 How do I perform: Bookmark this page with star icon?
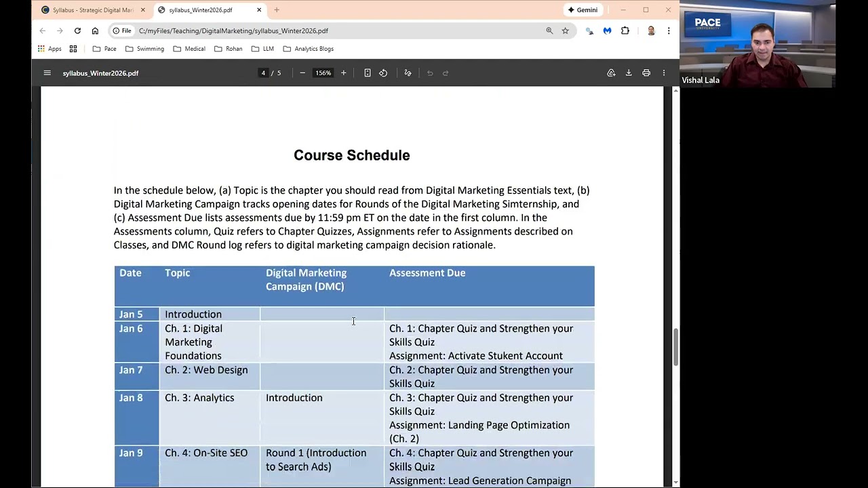coord(565,30)
